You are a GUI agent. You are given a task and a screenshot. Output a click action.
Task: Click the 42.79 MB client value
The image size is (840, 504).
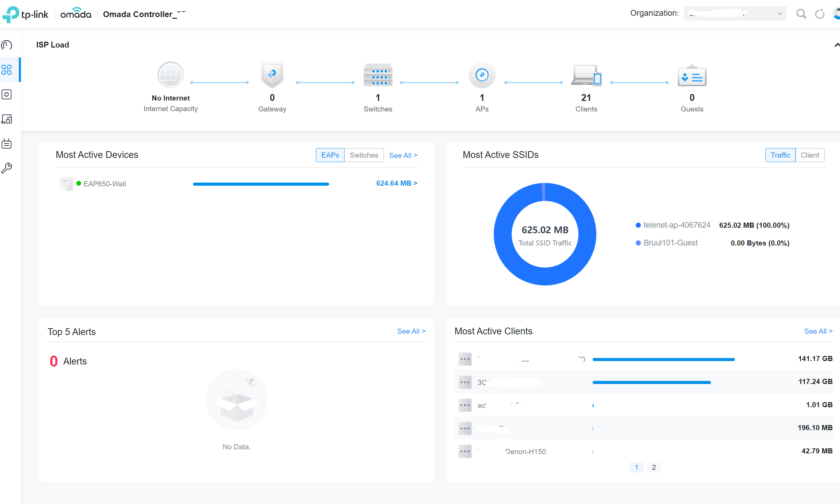tap(817, 451)
